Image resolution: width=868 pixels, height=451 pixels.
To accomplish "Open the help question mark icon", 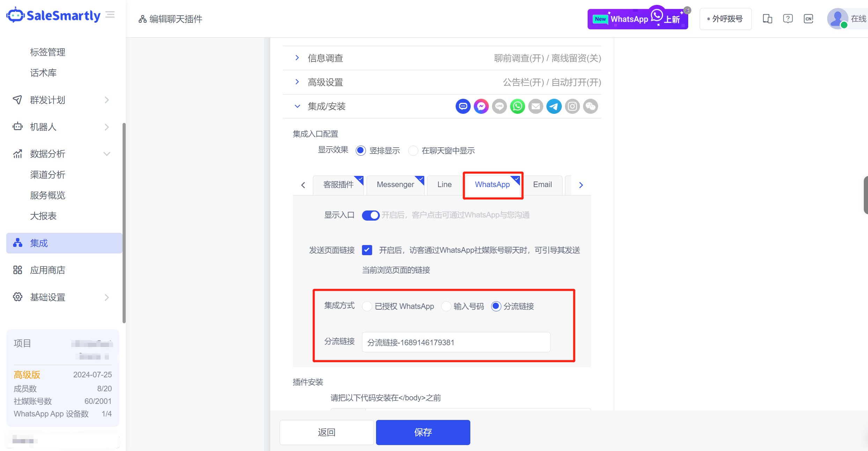I will click(788, 19).
